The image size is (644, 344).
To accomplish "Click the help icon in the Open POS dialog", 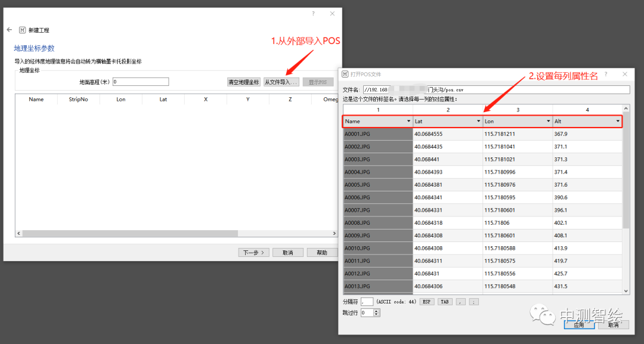I will point(606,74).
